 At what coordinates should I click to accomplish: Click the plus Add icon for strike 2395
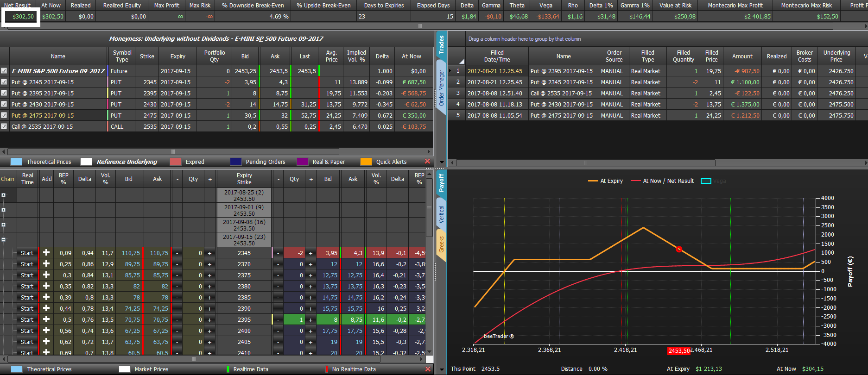[46, 319]
